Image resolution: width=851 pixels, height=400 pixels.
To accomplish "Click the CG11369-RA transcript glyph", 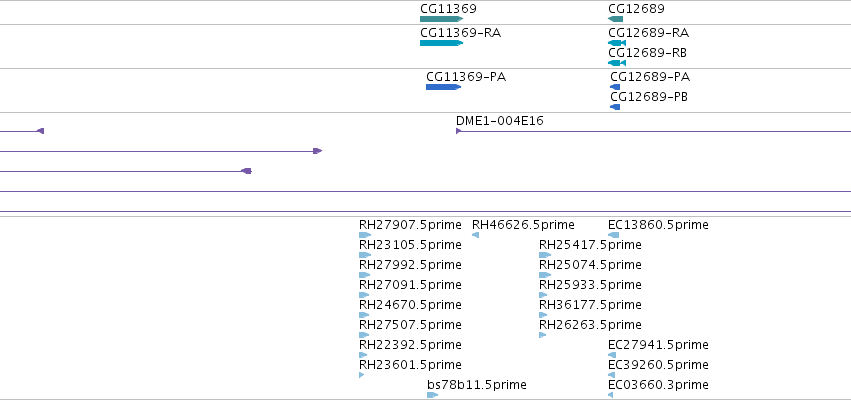I will [x=441, y=43].
